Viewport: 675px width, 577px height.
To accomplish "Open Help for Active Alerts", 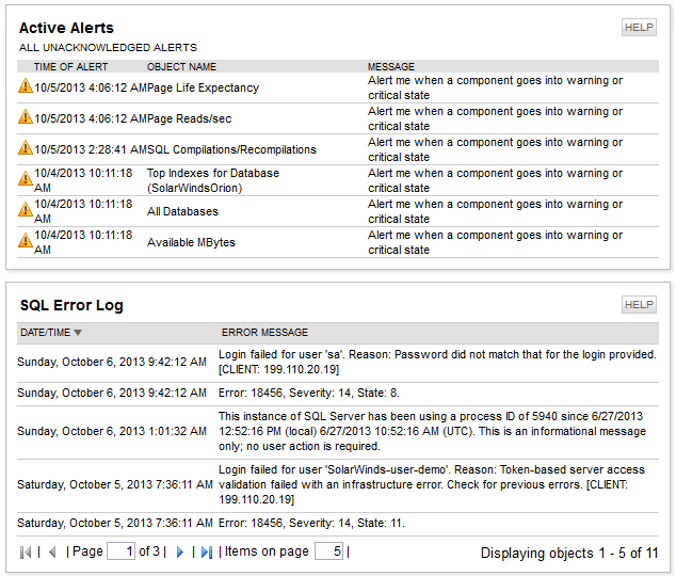I will tap(639, 28).
